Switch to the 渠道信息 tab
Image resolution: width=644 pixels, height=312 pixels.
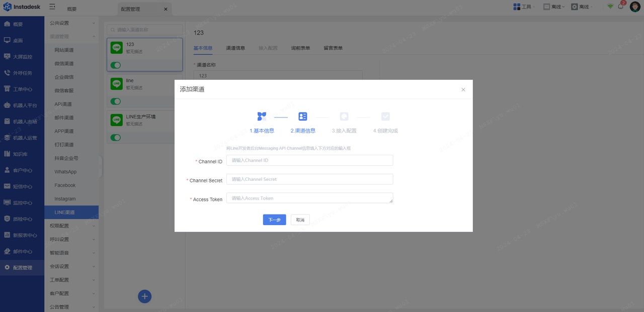coord(235,48)
